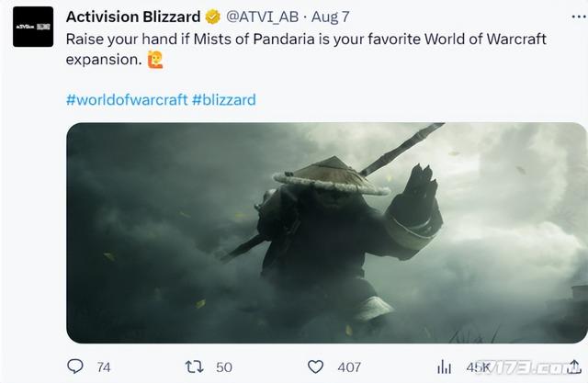Open the reply speech bubble icon
This screenshot has width=588, height=383.
pos(75,366)
